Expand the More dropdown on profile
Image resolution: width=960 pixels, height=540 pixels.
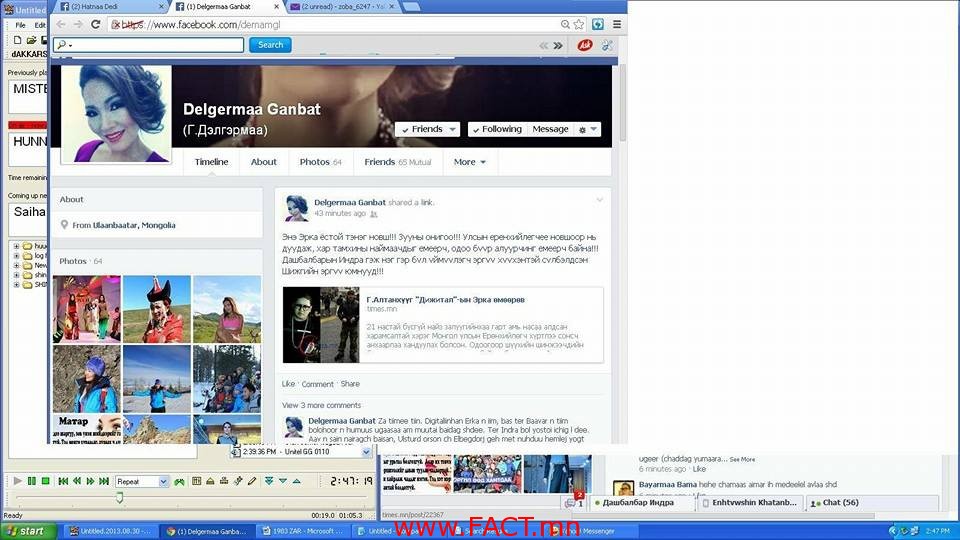469,162
